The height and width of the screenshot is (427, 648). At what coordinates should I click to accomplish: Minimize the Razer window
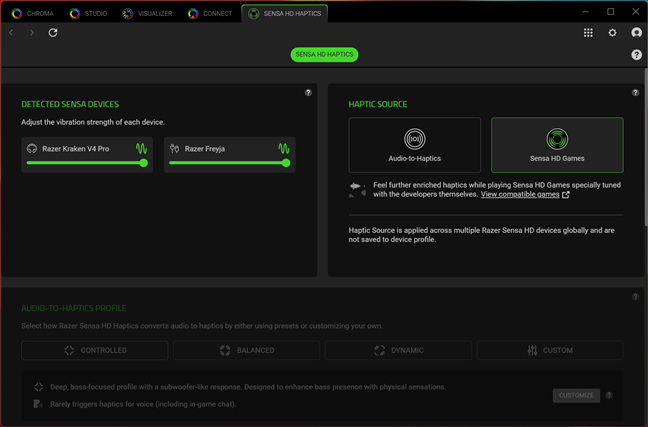point(585,12)
